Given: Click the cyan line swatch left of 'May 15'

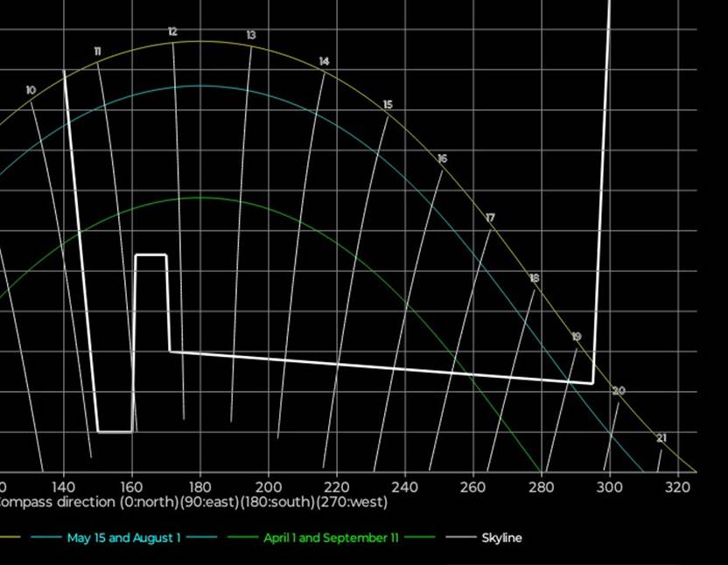Looking at the screenshot, I should pos(48,538).
